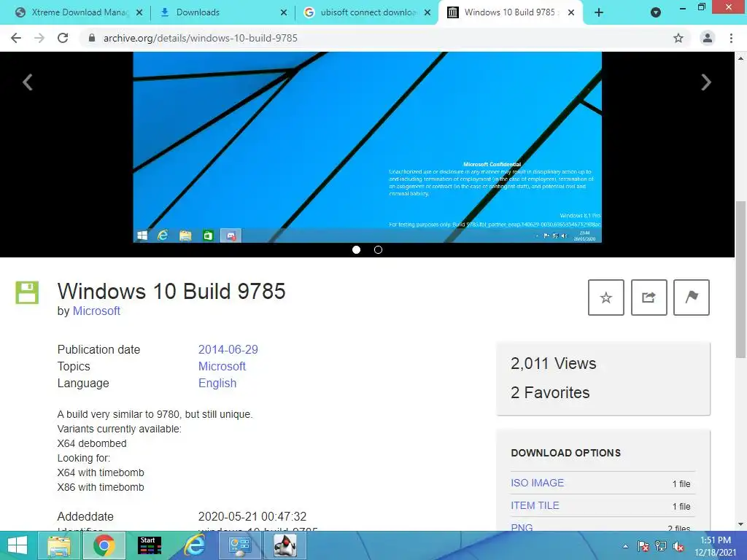The height and width of the screenshot is (560, 747).
Task: Click the Chrome taskbar icon
Action: 104,545
